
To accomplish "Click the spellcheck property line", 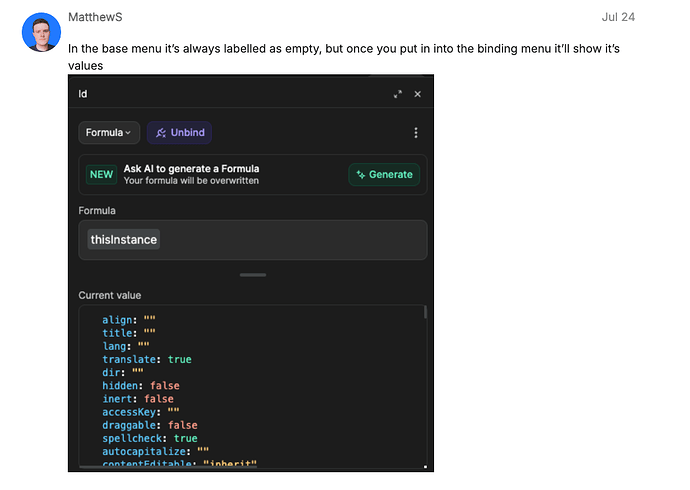I will pyautogui.click(x=150, y=439).
